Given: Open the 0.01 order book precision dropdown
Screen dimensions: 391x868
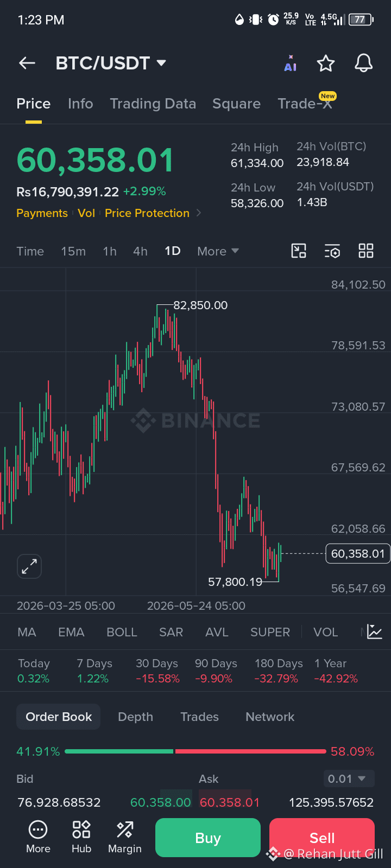Looking at the screenshot, I should pyautogui.click(x=349, y=779).
